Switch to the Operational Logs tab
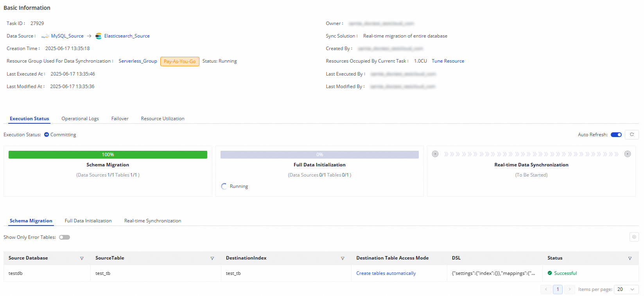Viewport: 644px width, 296px height. (80, 119)
